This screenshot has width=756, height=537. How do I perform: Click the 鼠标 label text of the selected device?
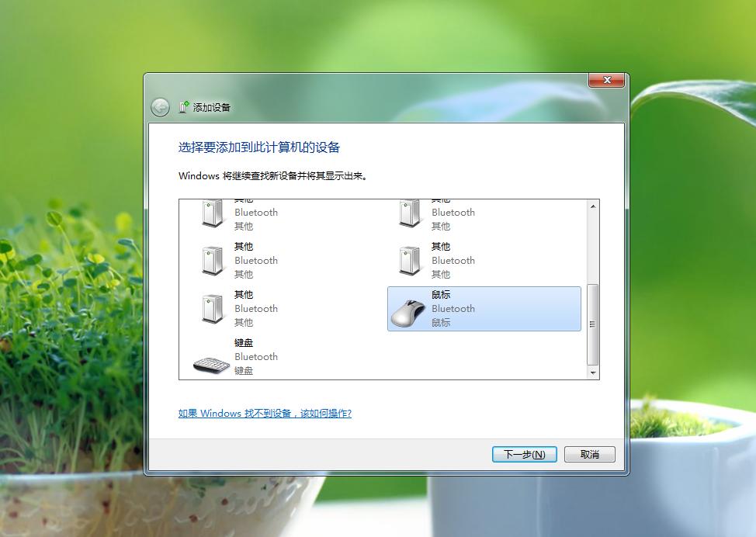(440, 295)
